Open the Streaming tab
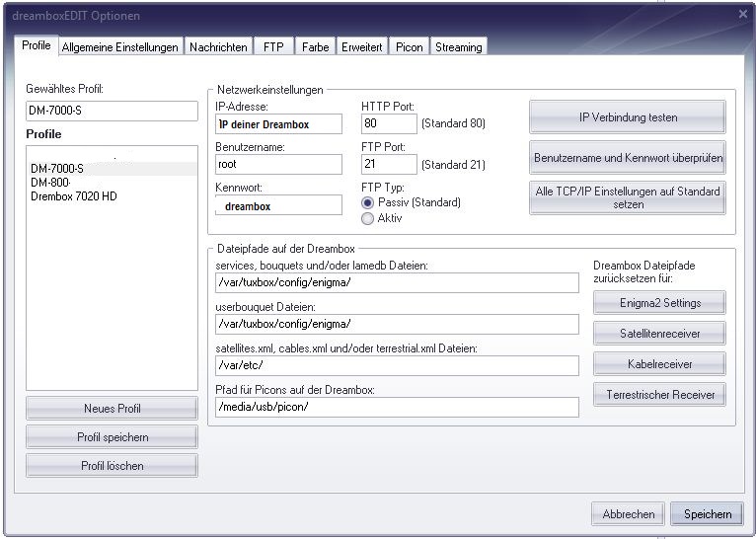 pos(458,46)
